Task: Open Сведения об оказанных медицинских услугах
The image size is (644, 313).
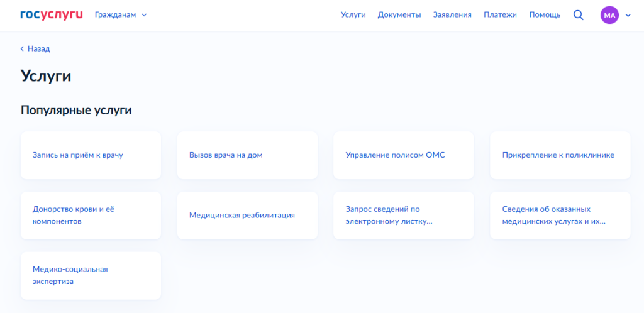Action: [560, 216]
